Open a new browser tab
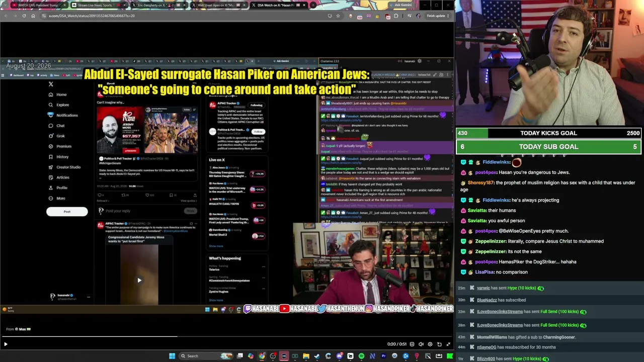 pos(313,5)
